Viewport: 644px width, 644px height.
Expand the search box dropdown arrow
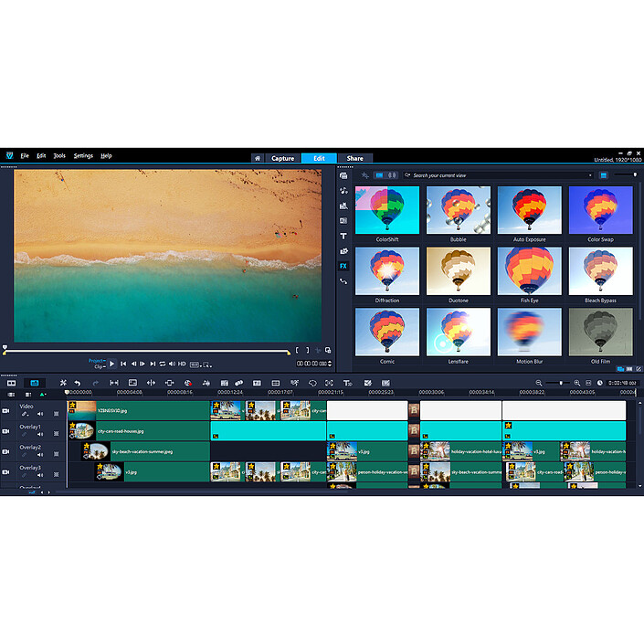(590, 175)
